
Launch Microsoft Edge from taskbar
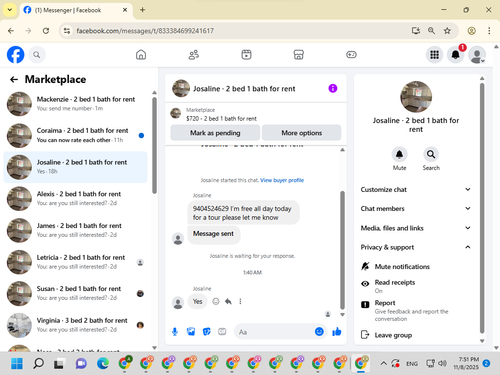point(103,363)
